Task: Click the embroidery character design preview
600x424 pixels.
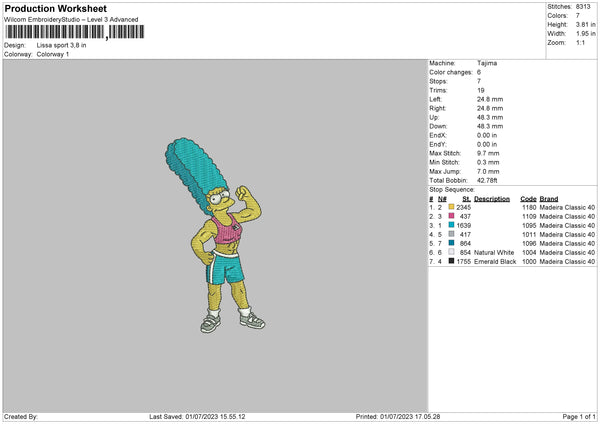Action: click(x=215, y=235)
